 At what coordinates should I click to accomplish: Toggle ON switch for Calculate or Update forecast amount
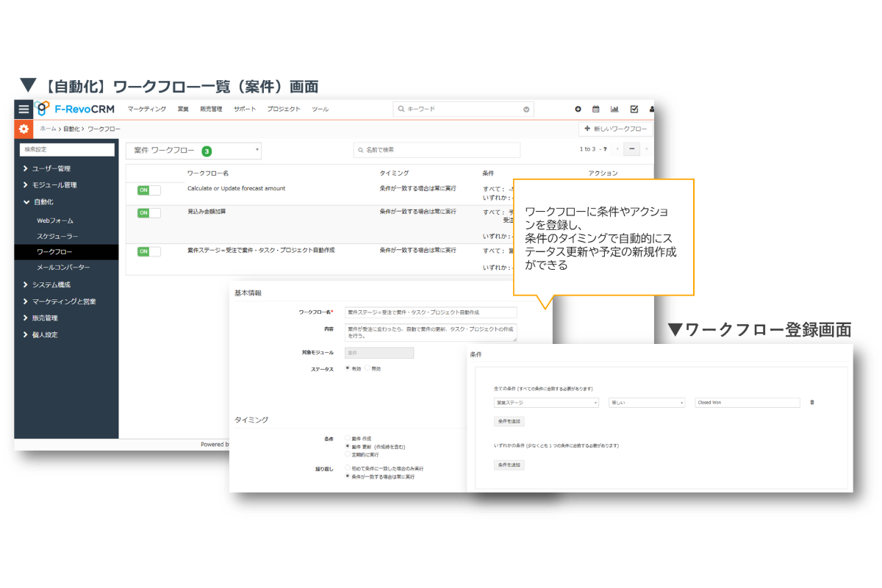[x=148, y=190]
